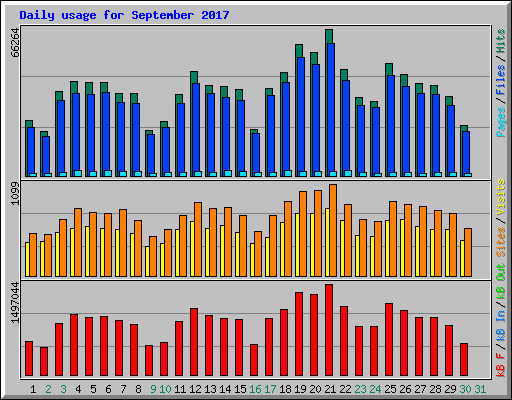Click the yellow sites bar for day 1
Screen dimensions: 512x400
click(x=27, y=259)
